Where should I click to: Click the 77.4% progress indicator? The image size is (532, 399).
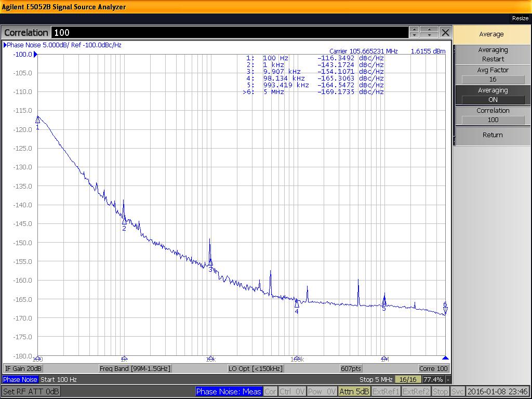click(433, 379)
